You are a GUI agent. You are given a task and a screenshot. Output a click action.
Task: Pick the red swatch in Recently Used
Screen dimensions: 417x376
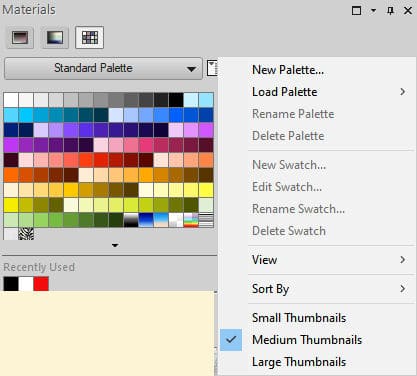(41, 284)
